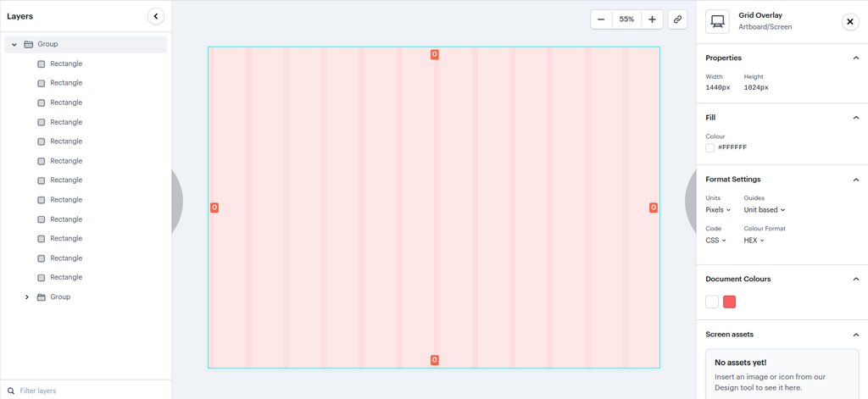Click the top-level Group folder icon

pyautogui.click(x=28, y=44)
